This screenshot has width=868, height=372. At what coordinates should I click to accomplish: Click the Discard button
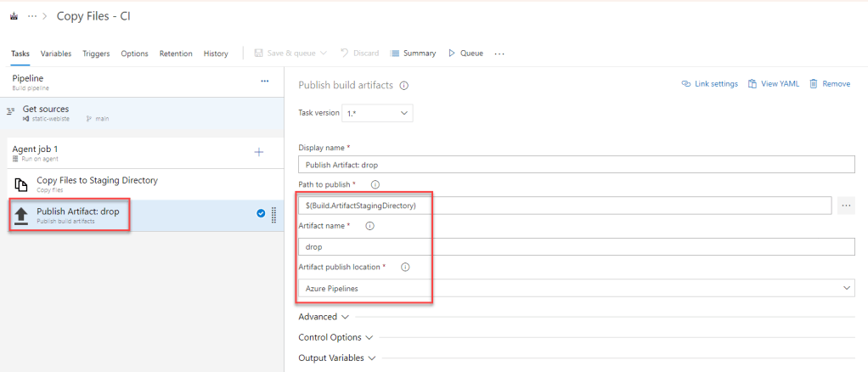(360, 54)
